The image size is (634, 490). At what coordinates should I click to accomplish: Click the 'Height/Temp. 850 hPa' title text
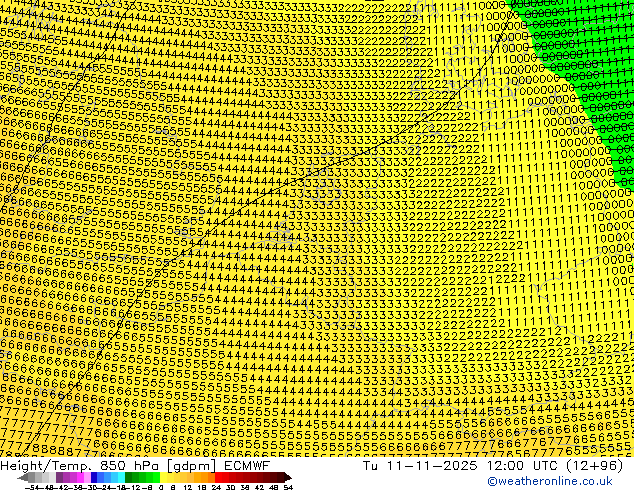click(81, 466)
